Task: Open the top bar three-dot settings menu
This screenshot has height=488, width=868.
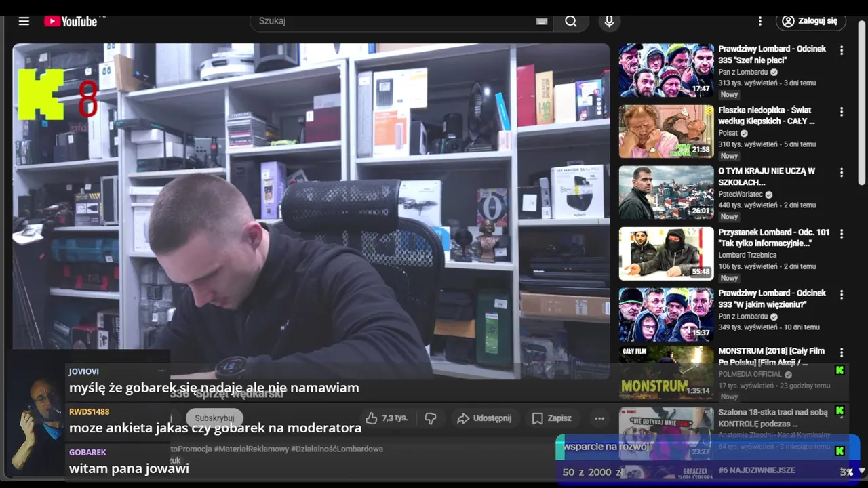Action: pyautogui.click(x=760, y=21)
